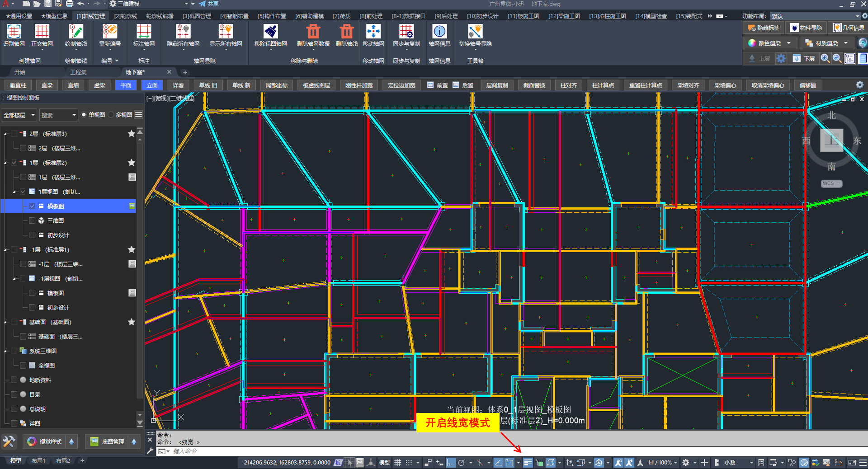Image resolution: width=868 pixels, height=469 pixels.
Task: Open the [5]构件布置 ribbon tab
Action: pyautogui.click(x=272, y=16)
